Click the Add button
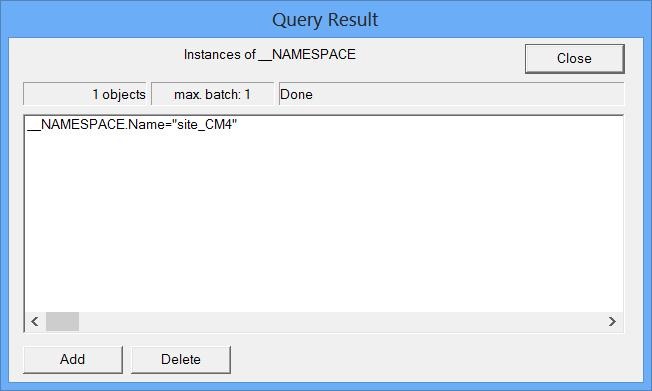Screen dimensions: 652x391 tap(73, 359)
